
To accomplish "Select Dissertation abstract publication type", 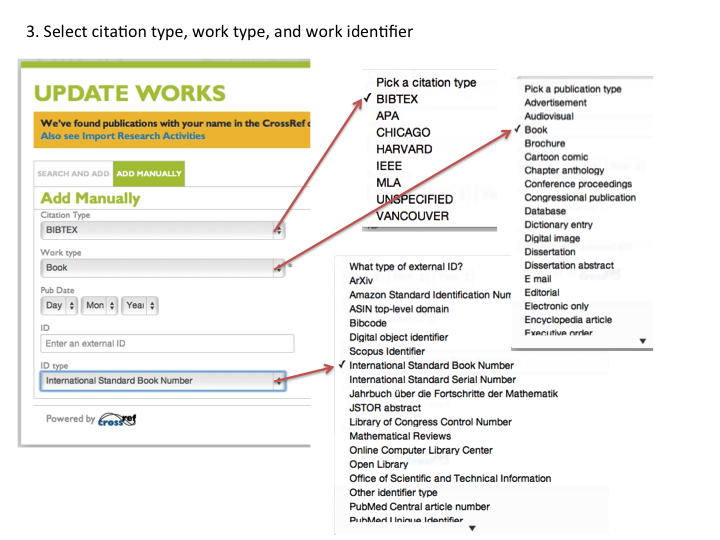I will coord(569,265).
